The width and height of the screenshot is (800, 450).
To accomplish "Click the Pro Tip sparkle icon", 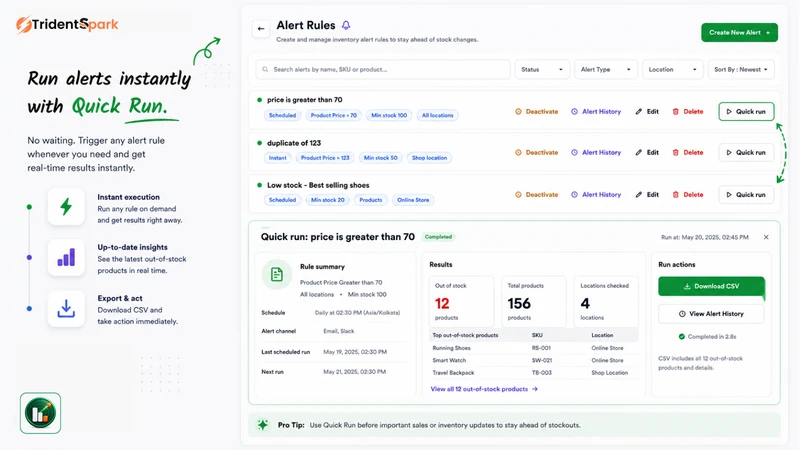I will (263, 425).
